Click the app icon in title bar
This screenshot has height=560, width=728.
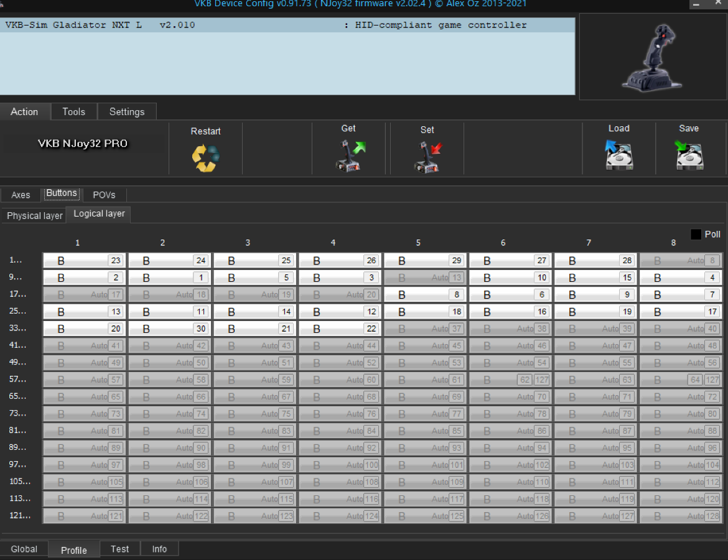pos(3,4)
